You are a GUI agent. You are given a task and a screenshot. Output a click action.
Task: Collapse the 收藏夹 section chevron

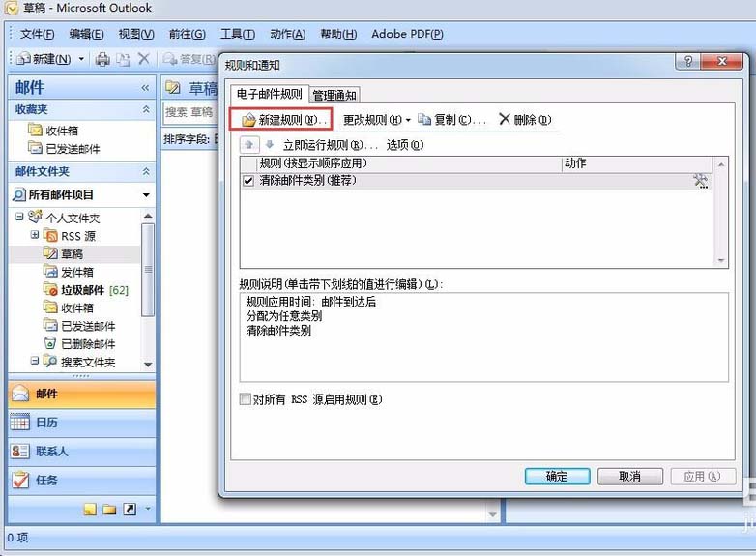[146, 109]
